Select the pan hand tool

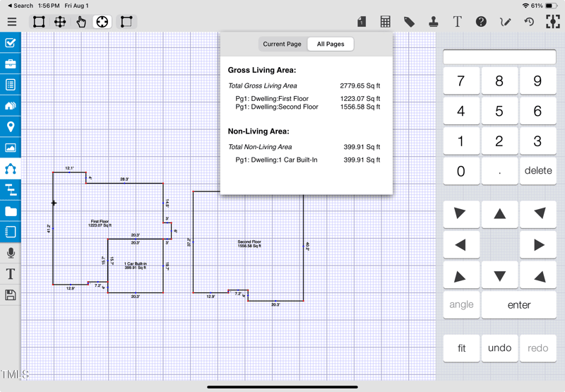point(81,22)
